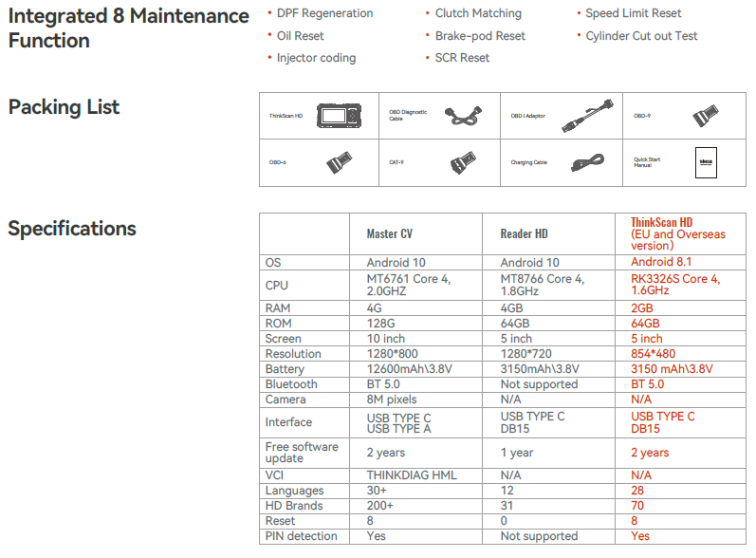Select the Injector coding function
Viewport: 756px width, 558px height.
[316, 58]
